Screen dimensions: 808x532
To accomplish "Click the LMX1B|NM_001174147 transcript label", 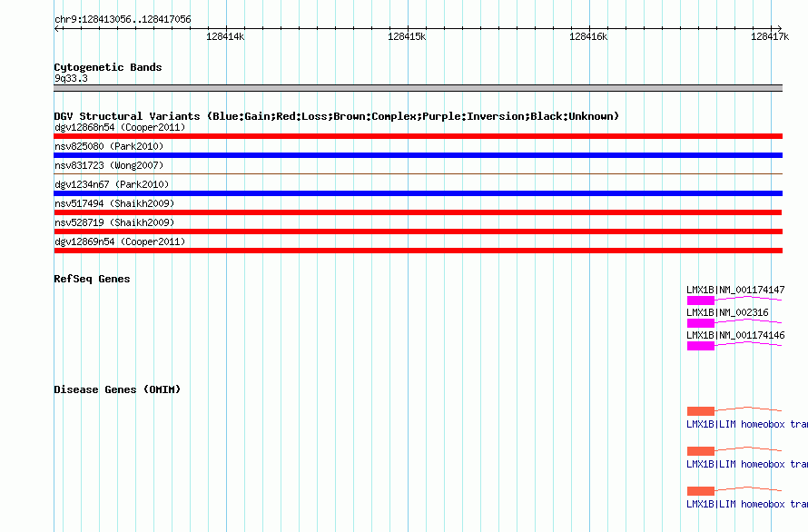I will (x=735, y=290).
